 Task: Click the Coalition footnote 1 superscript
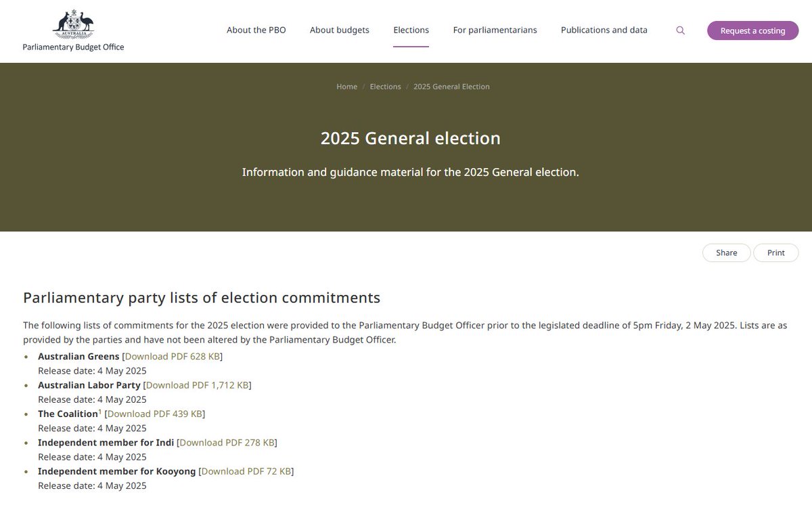coord(100,411)
